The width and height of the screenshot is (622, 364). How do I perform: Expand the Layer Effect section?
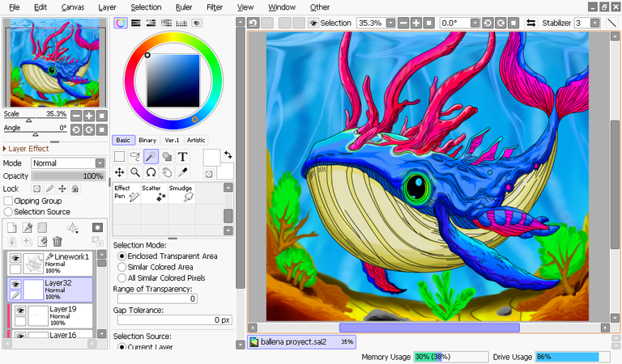pyautogui.click(x=26, y=149)
